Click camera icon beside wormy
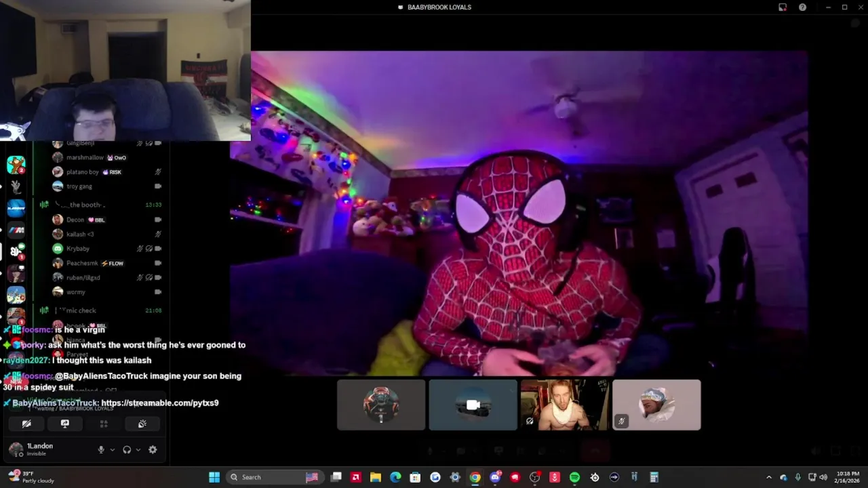 point(158,292)
